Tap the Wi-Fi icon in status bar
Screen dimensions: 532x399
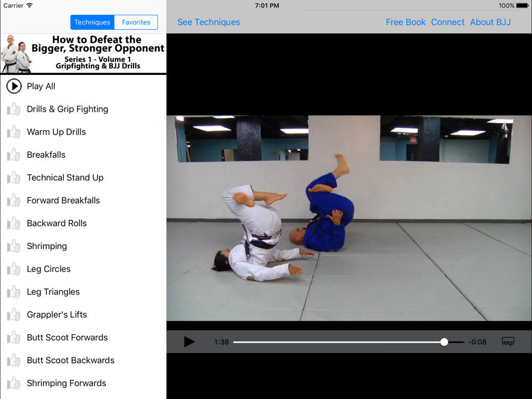click(29, 5)
